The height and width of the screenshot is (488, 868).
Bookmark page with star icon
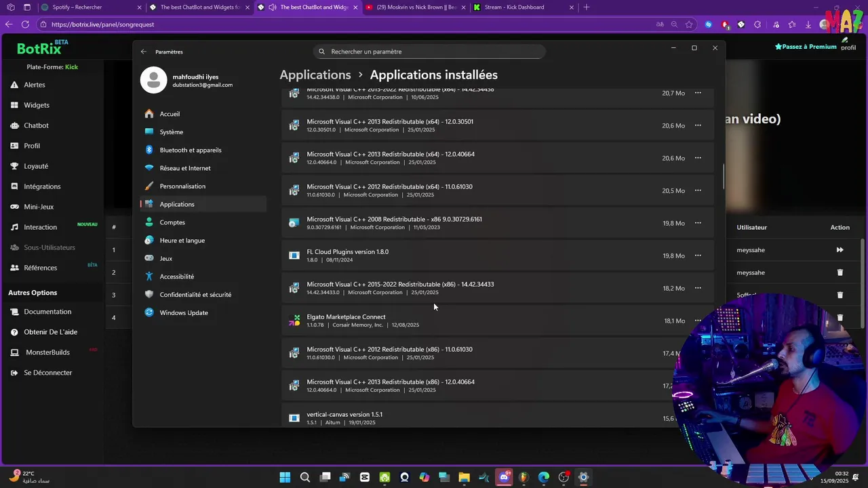(x=689, y=24)
